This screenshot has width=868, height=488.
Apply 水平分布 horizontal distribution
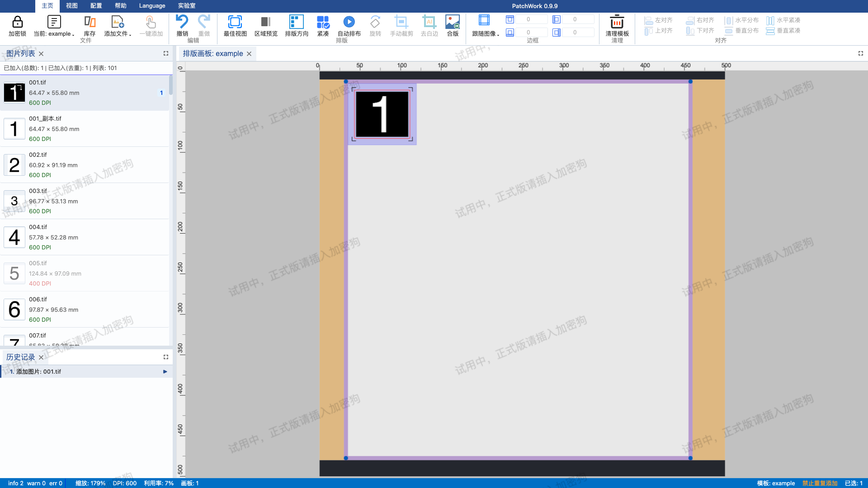tap(742, 20)
